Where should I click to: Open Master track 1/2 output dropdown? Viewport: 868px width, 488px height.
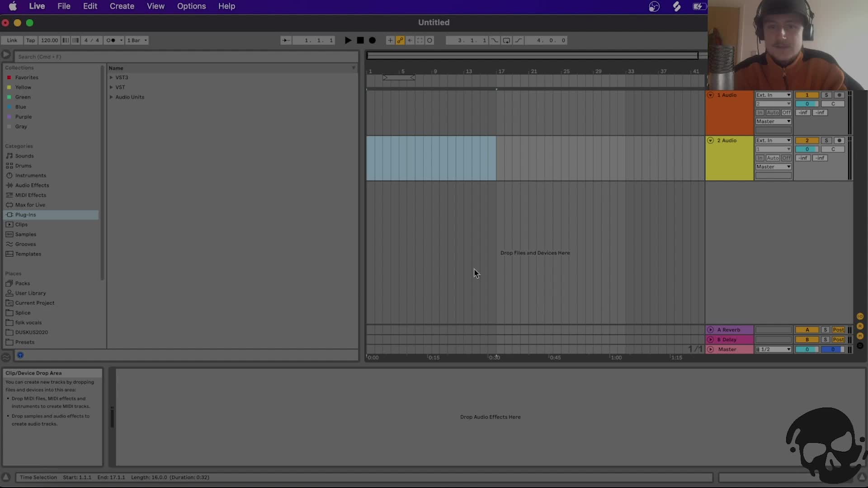pos(773,349)
